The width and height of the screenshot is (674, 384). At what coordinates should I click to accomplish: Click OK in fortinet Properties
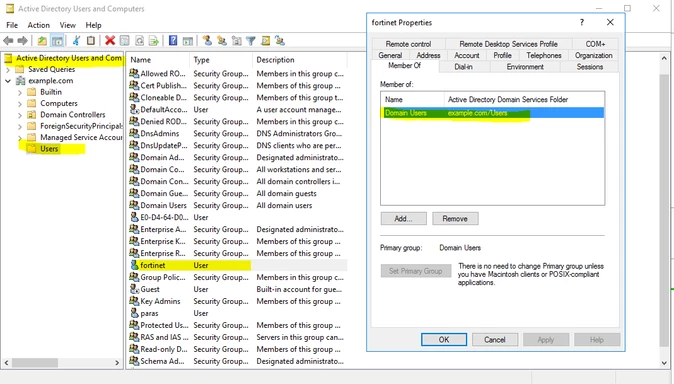[444, 339]
